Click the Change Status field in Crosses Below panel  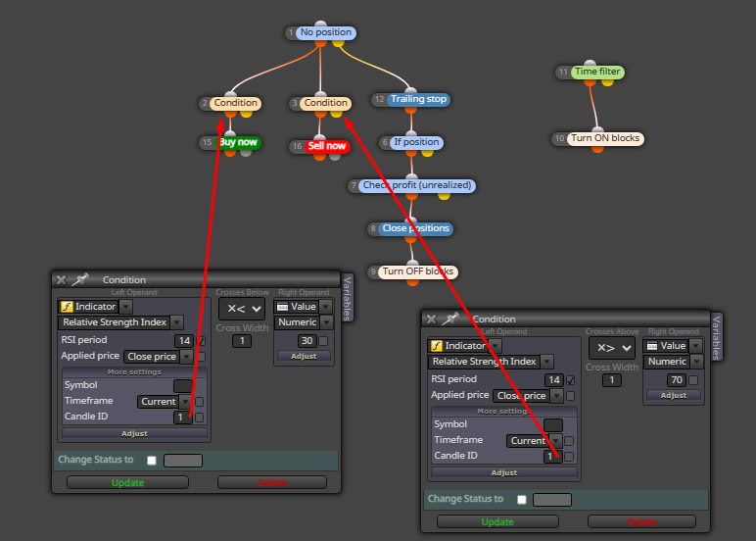coord(183,461)
